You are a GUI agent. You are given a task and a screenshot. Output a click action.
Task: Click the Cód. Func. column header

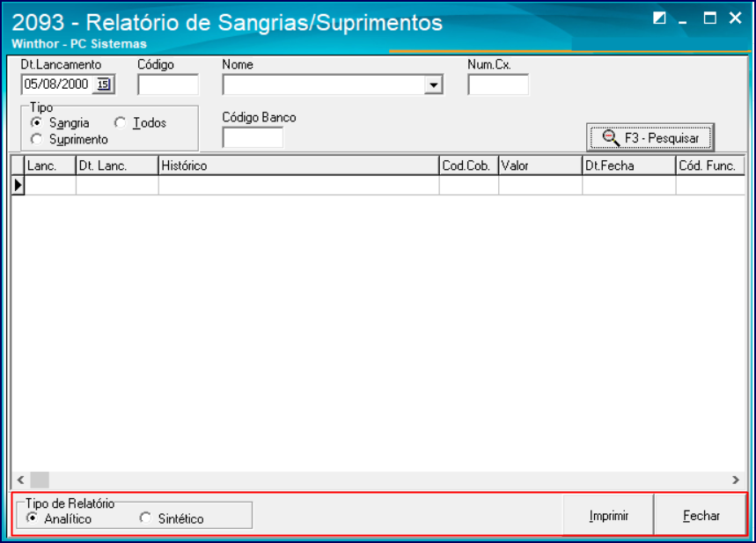pos(710,165)
